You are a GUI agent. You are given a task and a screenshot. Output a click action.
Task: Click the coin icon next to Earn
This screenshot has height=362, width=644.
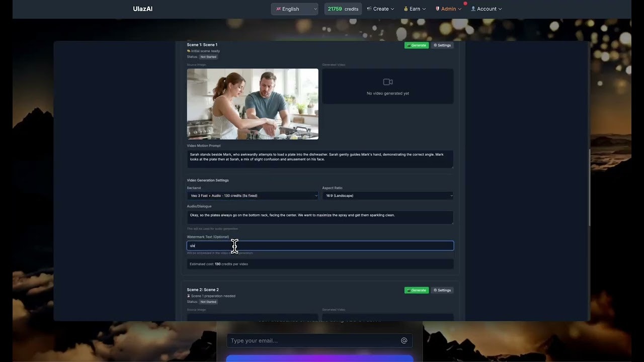coord(406,9)
